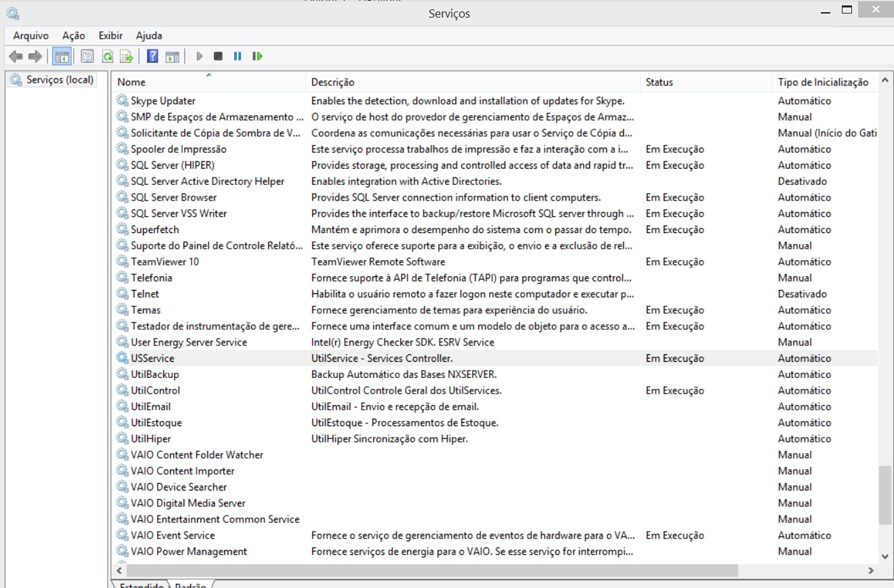Viewport: 894px width, 588px height.
Task: Sort by the Nome column header
Action: (x=209, y=82)
